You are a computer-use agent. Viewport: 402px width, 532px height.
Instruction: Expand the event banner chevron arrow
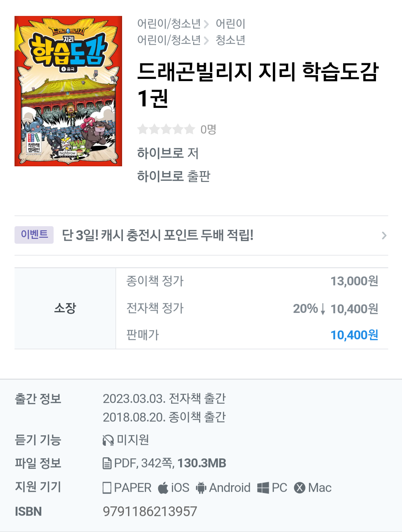384,235
